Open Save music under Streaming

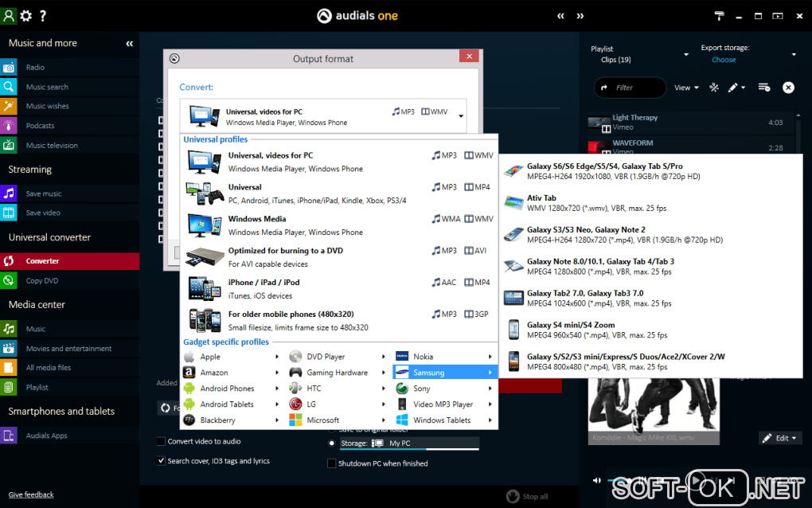(x=69, y=193)
